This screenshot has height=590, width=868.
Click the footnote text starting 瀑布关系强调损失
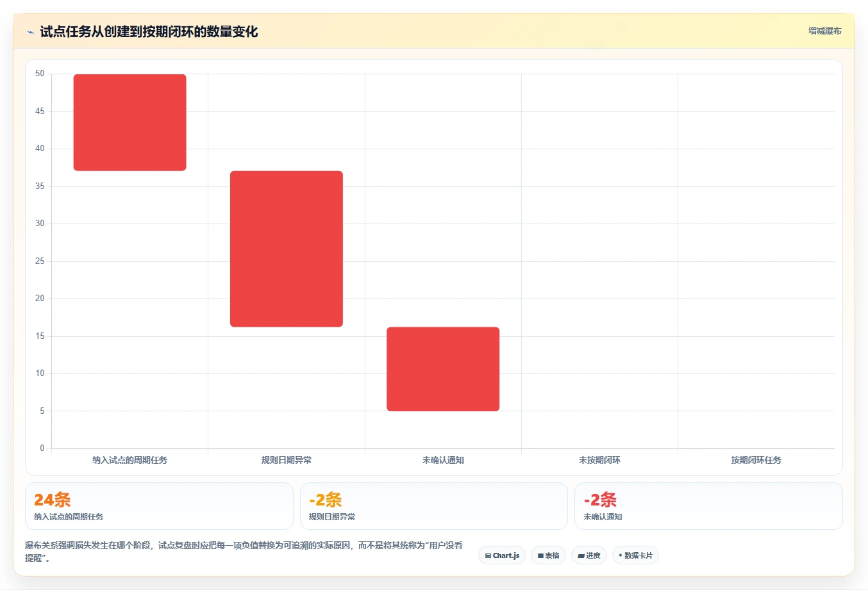[244, 552]
